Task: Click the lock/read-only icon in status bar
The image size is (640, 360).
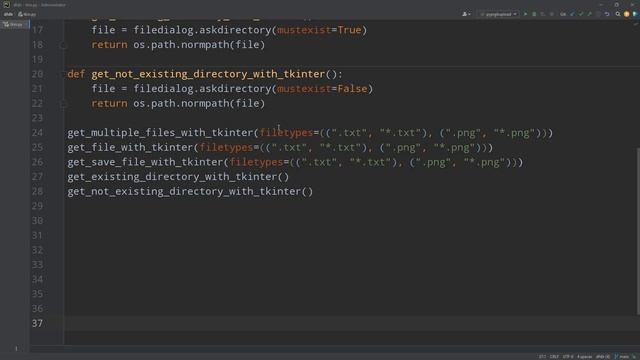Action: (x=635, y=357)
